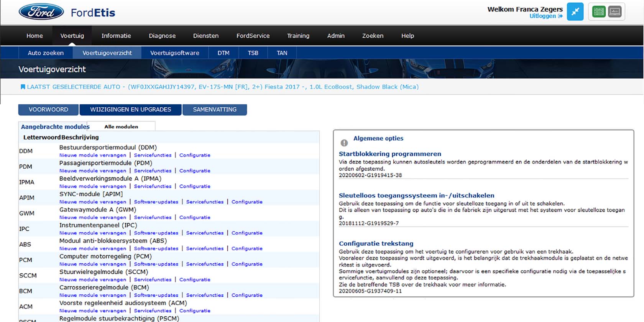
Task: Open the FordService menu
Action: [253, 36]
